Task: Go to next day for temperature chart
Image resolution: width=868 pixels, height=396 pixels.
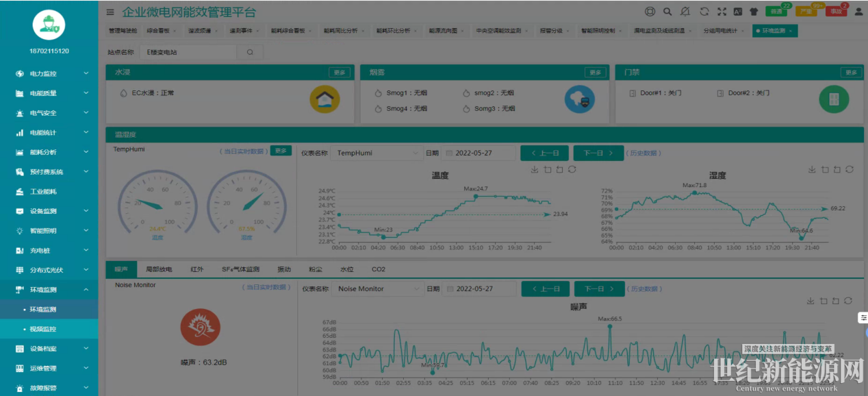Action: point(598,153)
